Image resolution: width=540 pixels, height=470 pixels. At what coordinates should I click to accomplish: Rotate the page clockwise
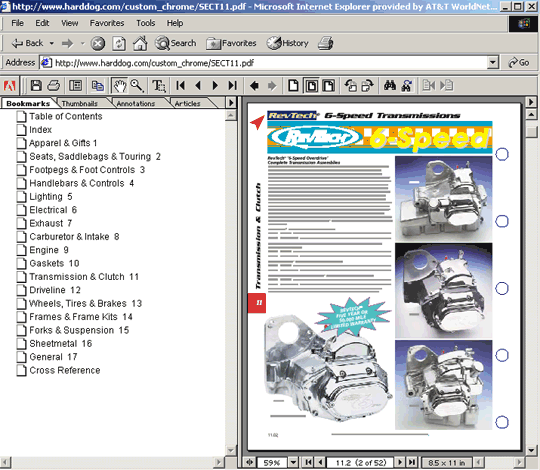(x=367, y=85)
